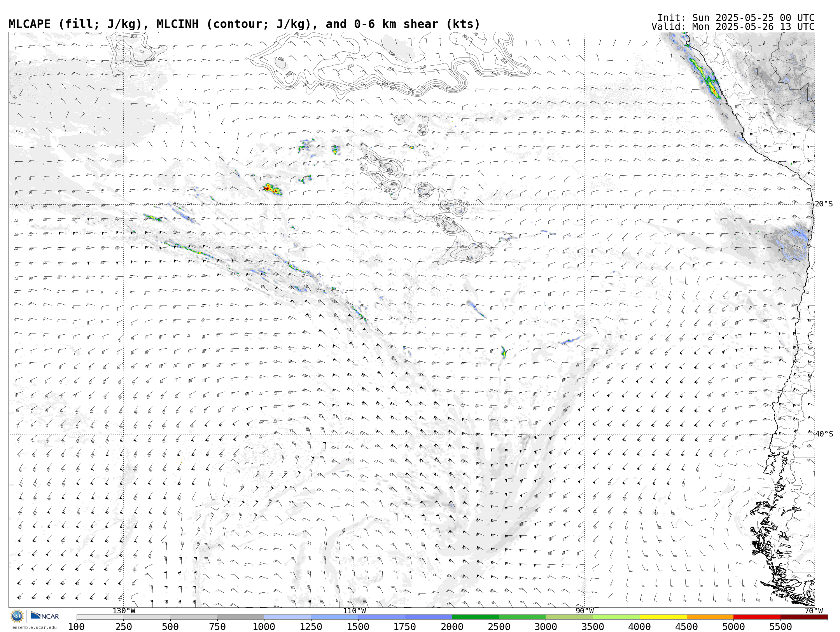The height and width of the screenshot is (632, 840).
Task: Pick the pale blue 1000-1250 colorbar swatch
Action: click(288, 617)
